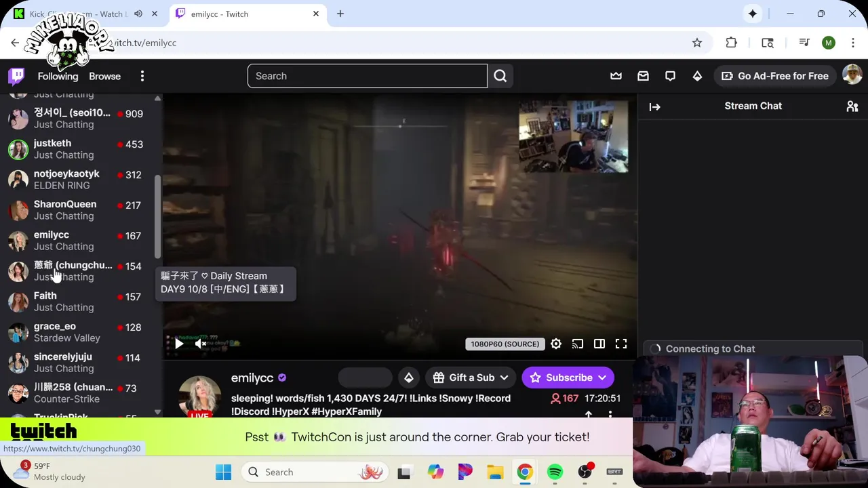Viewport: 868px width, 488px height.
Task: Cast the stream to a device
Action: point(578,344)
